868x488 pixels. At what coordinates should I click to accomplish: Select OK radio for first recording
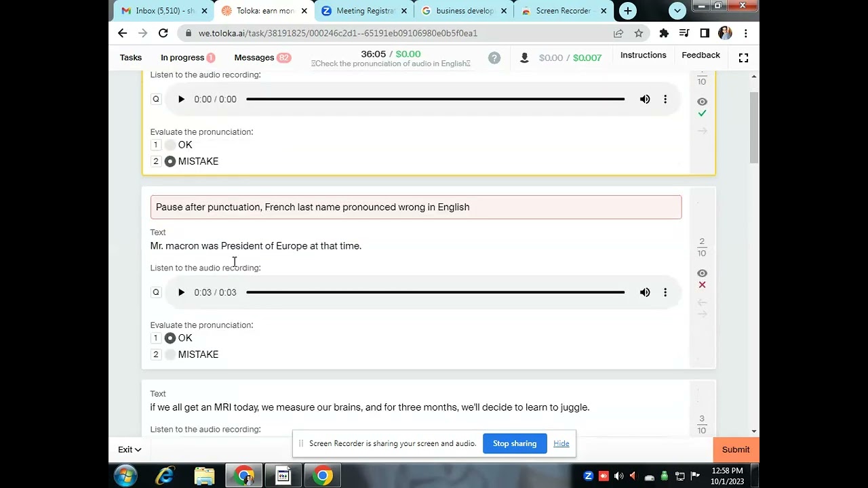tap(170, 145)
